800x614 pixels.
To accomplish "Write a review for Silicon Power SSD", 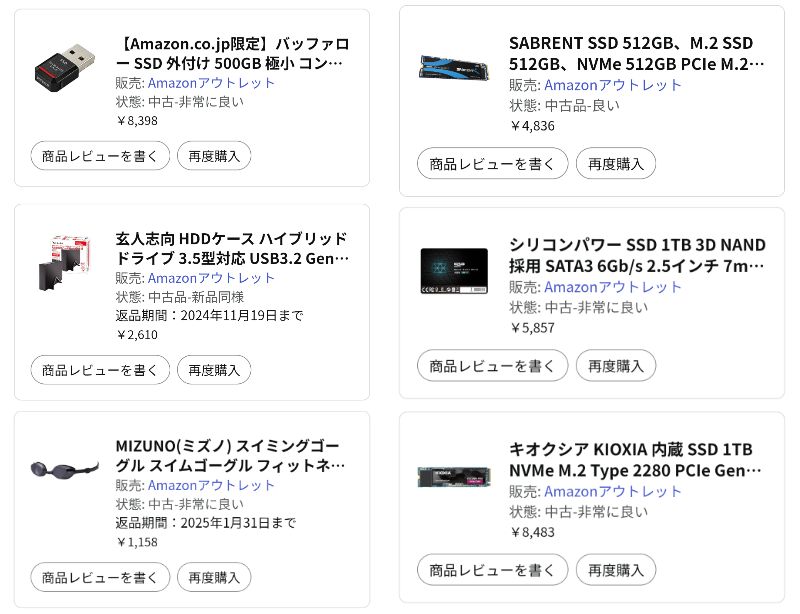I will 492,365.
